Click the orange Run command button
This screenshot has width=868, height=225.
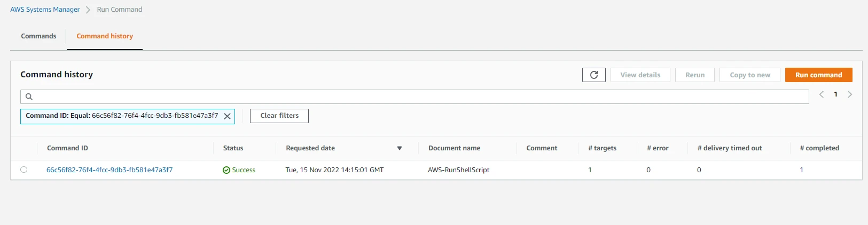[x=818, y=75]
